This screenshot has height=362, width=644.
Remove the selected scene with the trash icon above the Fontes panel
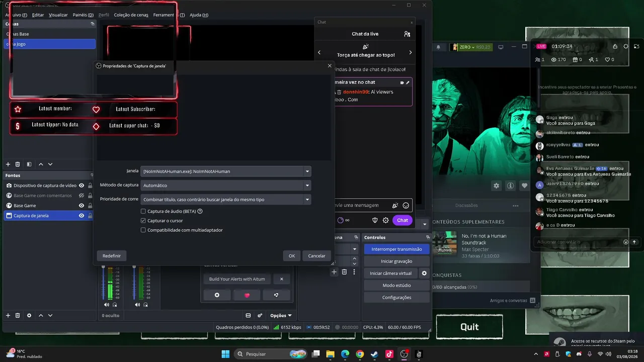pos(18,164)
